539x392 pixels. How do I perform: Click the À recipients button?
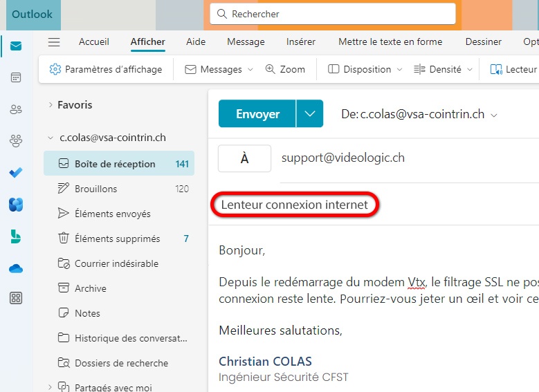click(244, 158)
